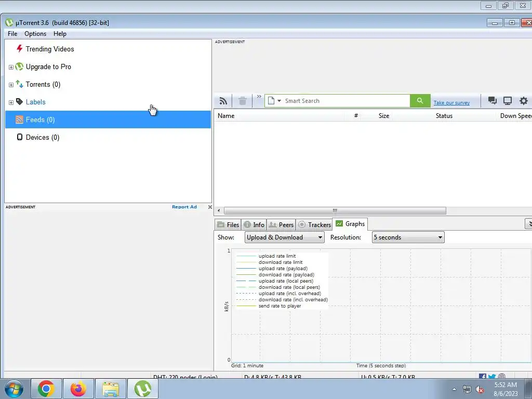
Task: Launch Firefox from the taskbar
Action: 78,389
